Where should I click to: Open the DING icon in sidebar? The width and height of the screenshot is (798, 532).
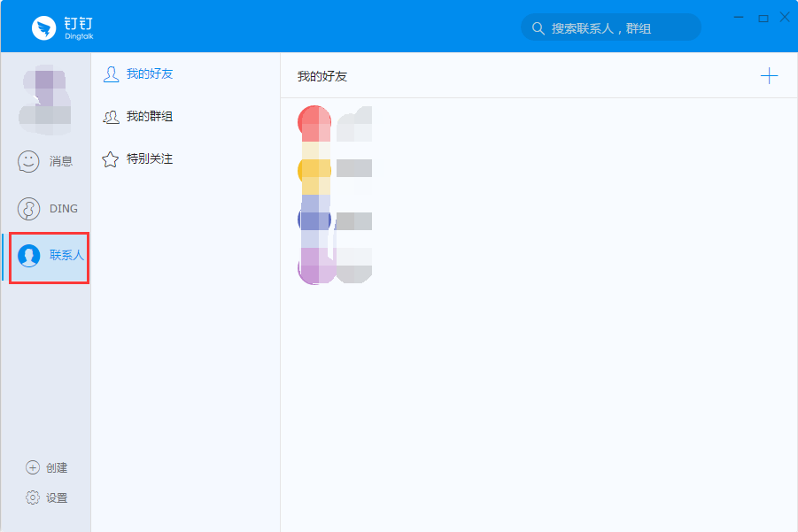click(29, 209)
